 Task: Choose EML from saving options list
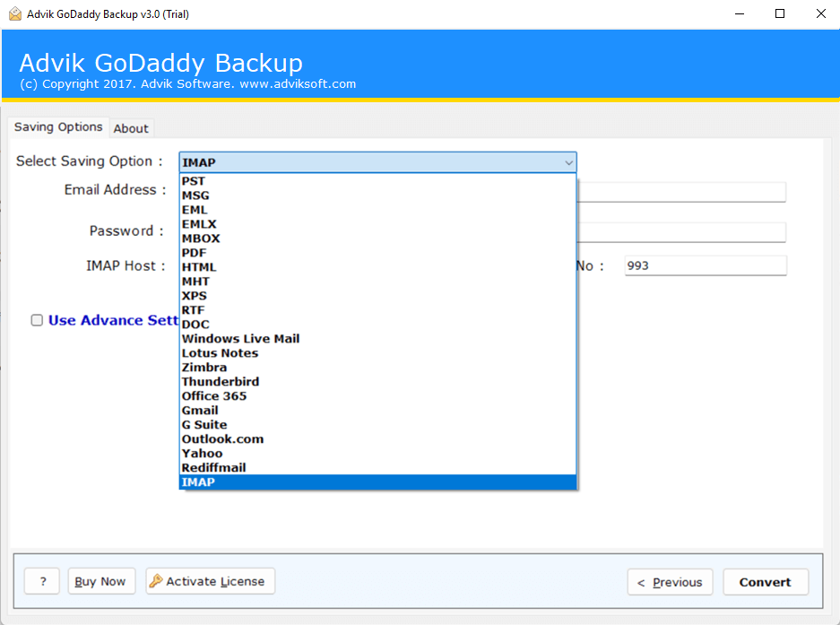(x=377, y=210)
